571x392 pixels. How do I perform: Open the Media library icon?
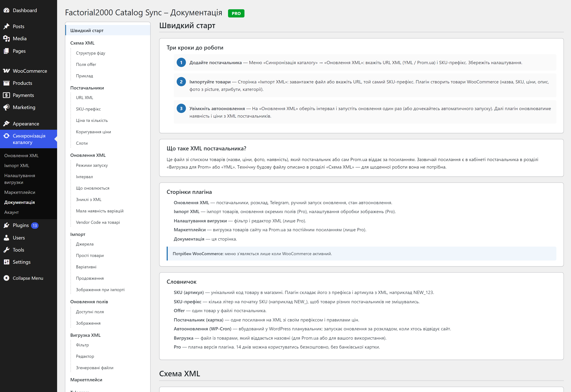pos(6,38)
